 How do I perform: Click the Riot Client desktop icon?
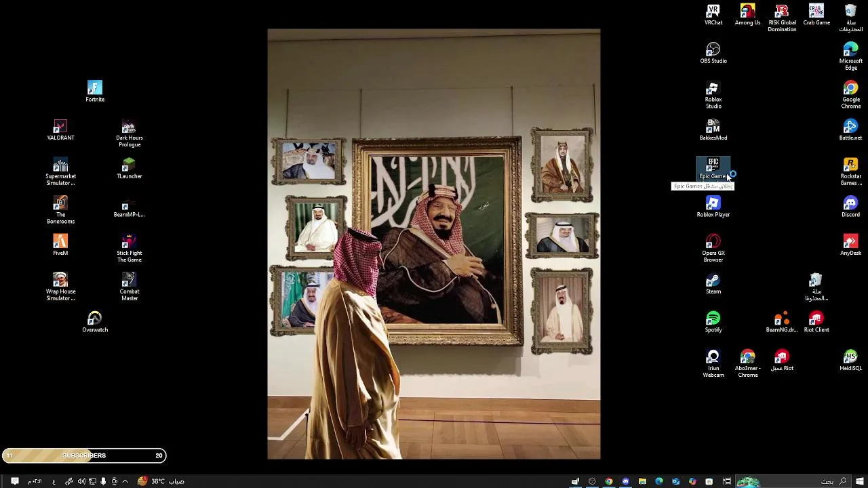[x=816, y=322]
